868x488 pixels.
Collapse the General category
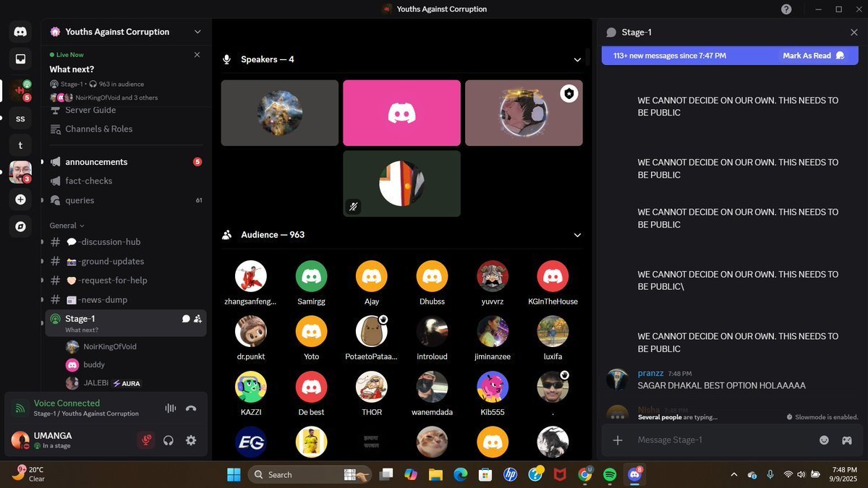click(67, 226)
